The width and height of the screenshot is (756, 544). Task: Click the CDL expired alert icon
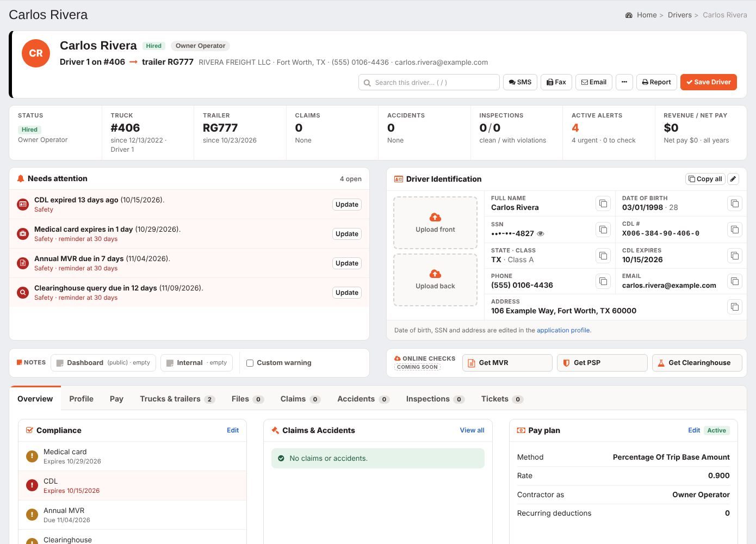tap(23, 205)
